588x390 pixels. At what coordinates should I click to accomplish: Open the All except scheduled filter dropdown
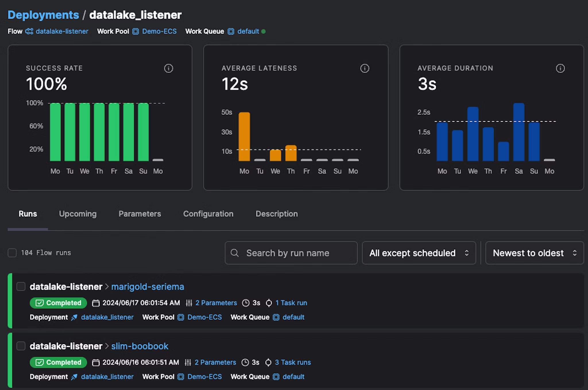pos(419,253)
